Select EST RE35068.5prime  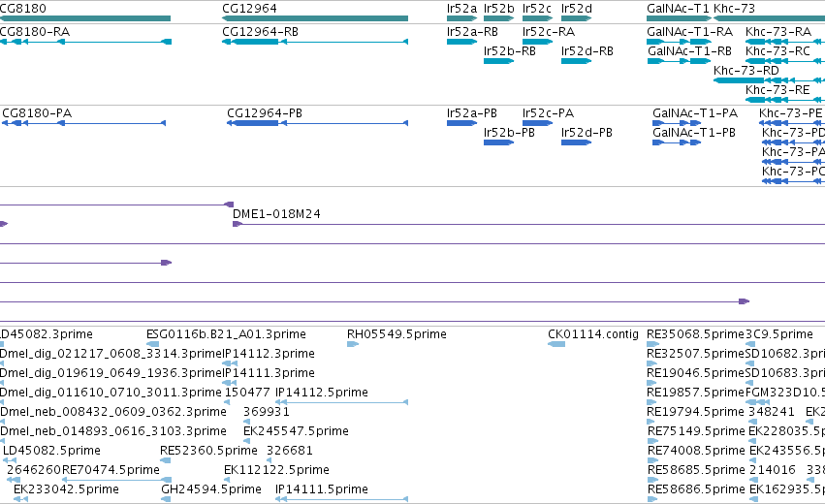(x=652, y=344)
